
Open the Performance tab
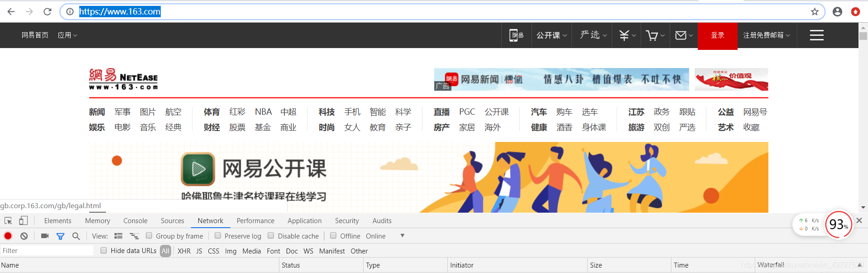[x=255, y=221]
